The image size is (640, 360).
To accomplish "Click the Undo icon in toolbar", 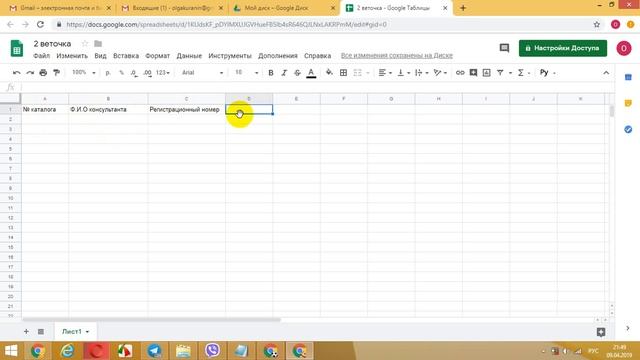I will (17, 73).
